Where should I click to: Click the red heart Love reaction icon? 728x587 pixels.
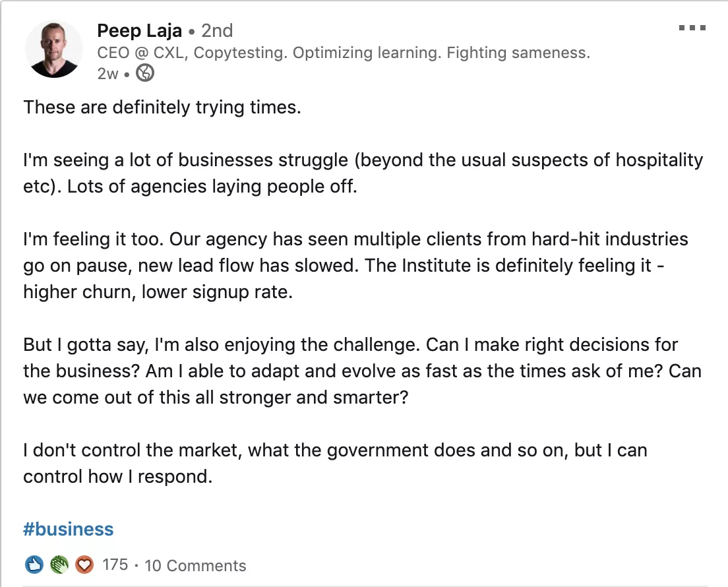(x=84, y=565)
